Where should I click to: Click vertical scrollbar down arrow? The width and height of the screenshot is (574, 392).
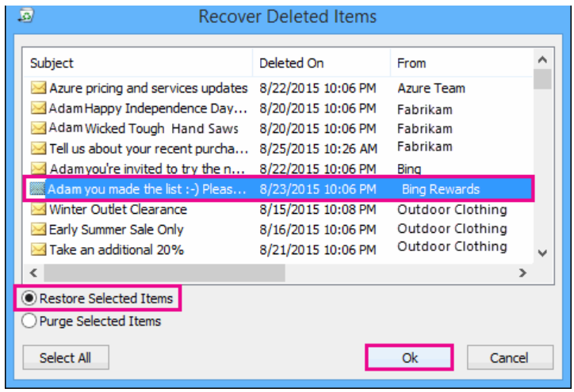click(542, 253)
